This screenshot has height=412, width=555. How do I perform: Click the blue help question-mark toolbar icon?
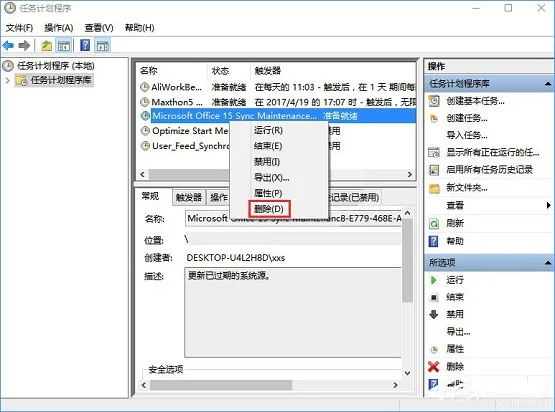(x=85, y=45)
